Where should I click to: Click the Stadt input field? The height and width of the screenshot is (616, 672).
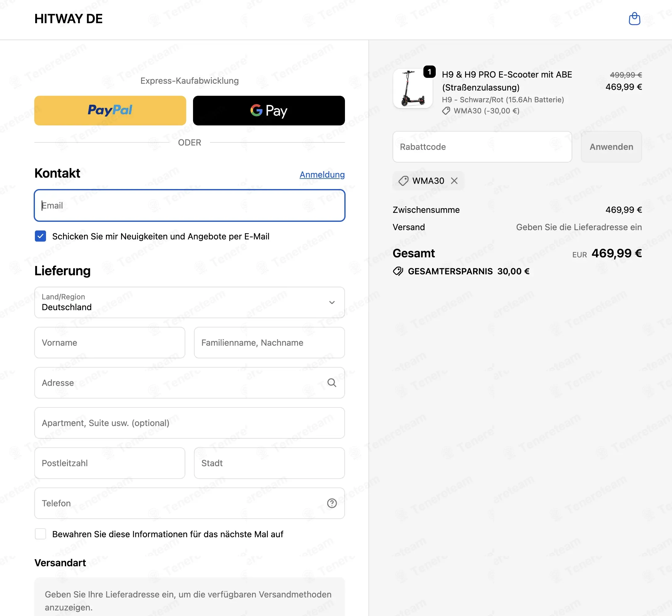269,463
